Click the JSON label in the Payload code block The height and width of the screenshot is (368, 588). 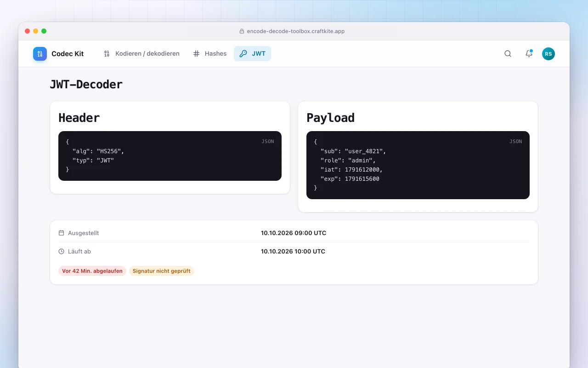(x=516, y=142)
